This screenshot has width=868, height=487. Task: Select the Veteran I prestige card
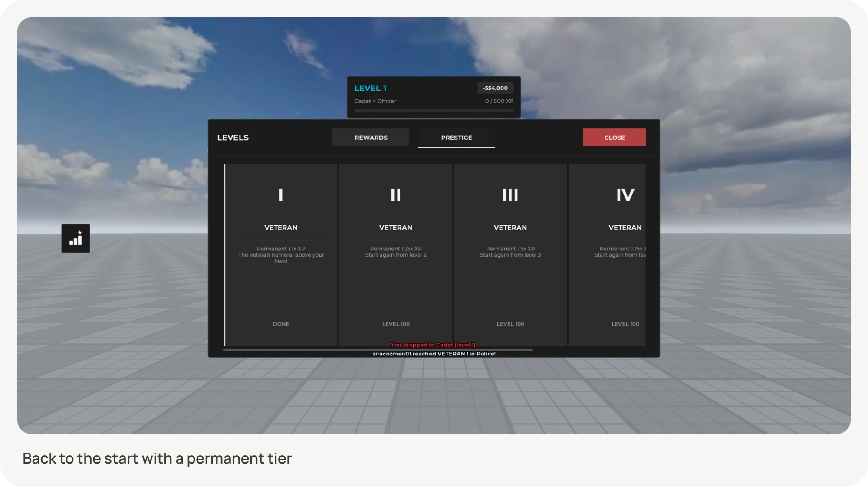pyautogui.click(x=281, y=255)
